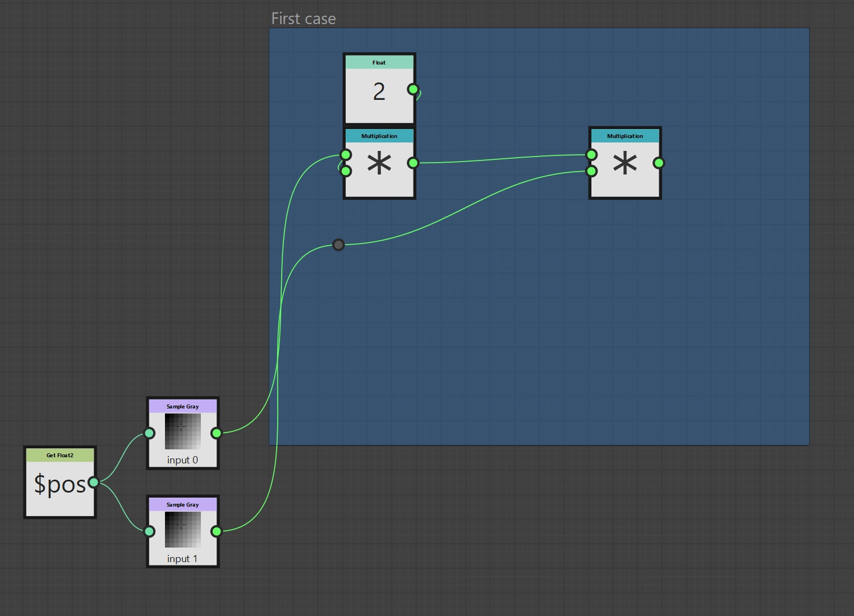854x616 pixels.
Task: Select the Sample Gray input 0 node
Action: pos(183,433)
